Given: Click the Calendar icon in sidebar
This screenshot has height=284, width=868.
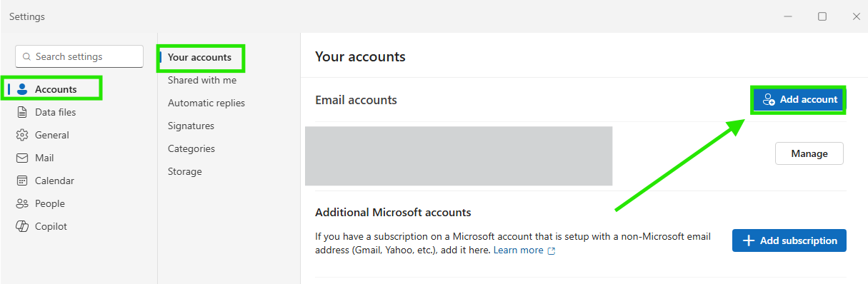Looking at the screenshot, I should point(22,181).
